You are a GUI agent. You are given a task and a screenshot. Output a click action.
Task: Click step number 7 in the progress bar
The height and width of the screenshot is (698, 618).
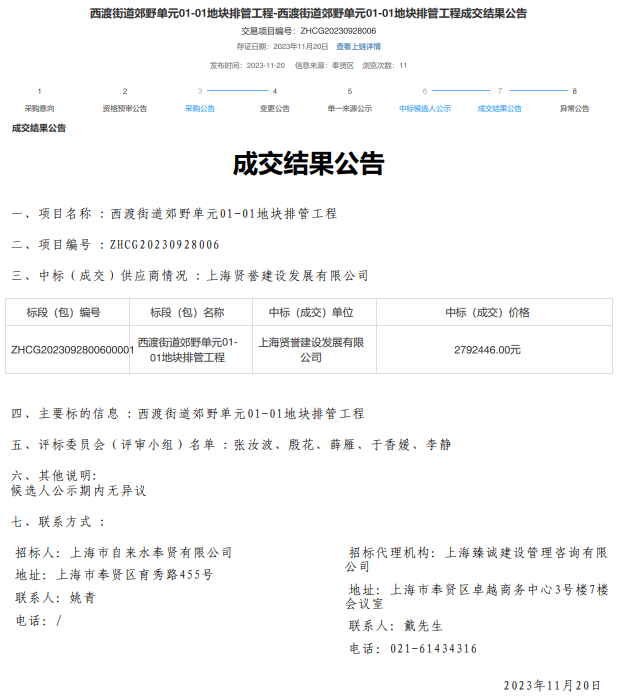click(500, 91)
